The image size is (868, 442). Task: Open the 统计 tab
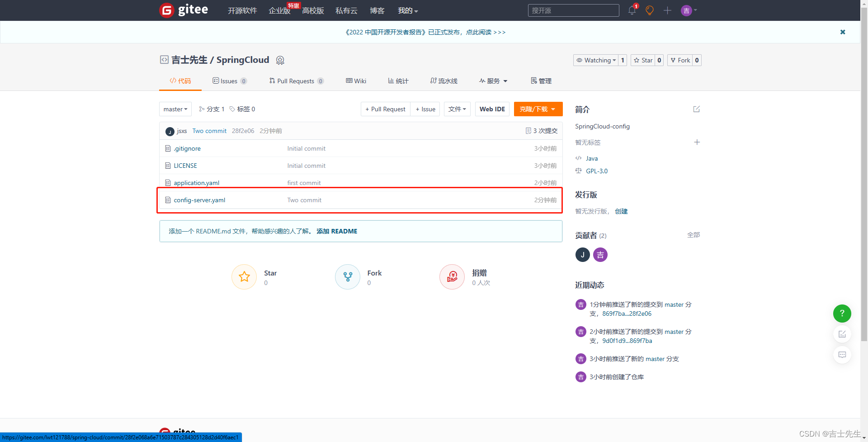tap(398, 81)
